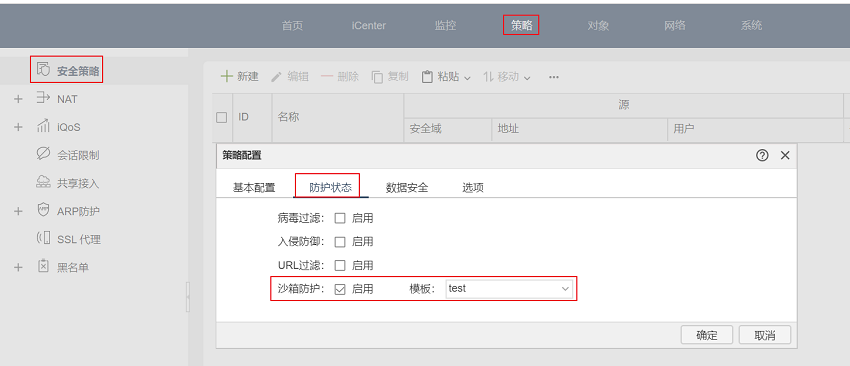
Task: Select 共享接入 in sidebar
Action: [78, 184]
